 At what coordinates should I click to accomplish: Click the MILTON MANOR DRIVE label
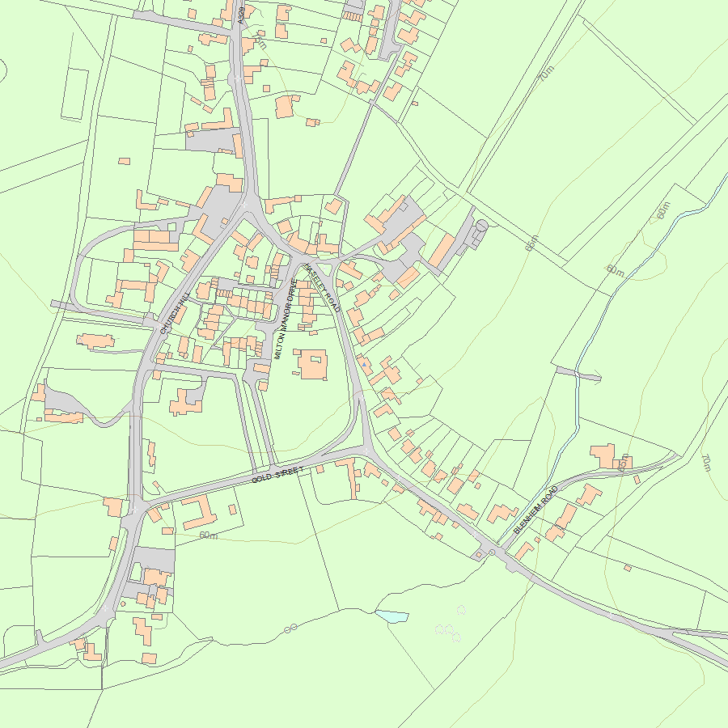(286, 319)
